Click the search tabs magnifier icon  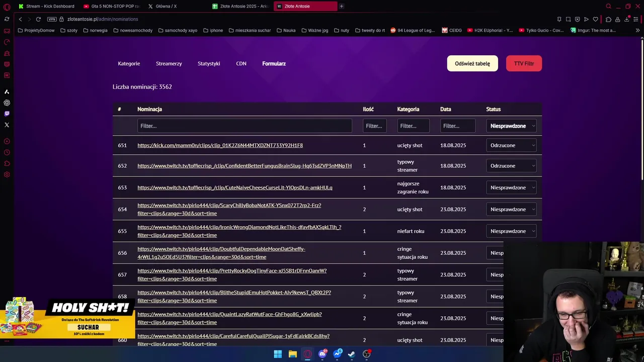[x=608, y=7]
